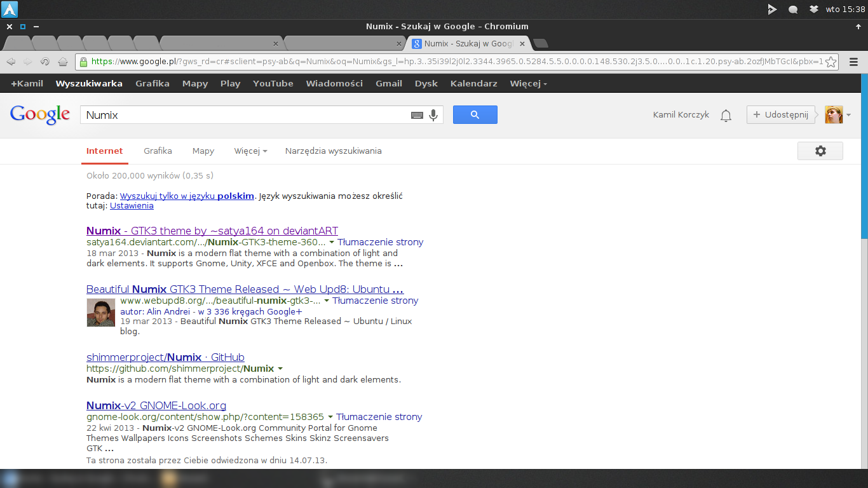Screen dimensions: 868x488
Task: Click Tłumaczenie strony for deviantART result
Action: pyautogui.click(x=381, y=242)
